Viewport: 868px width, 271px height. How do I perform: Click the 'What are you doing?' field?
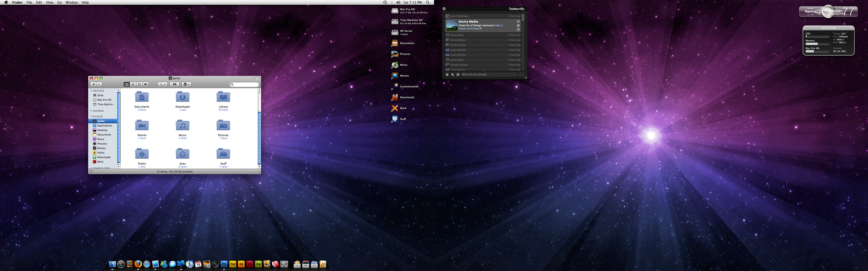(488, 74)
